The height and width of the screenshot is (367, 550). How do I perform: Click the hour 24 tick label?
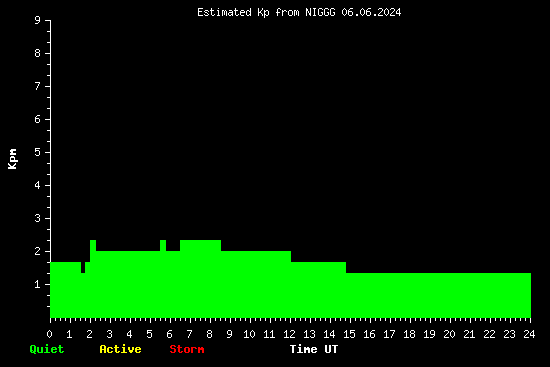point(529,334)
